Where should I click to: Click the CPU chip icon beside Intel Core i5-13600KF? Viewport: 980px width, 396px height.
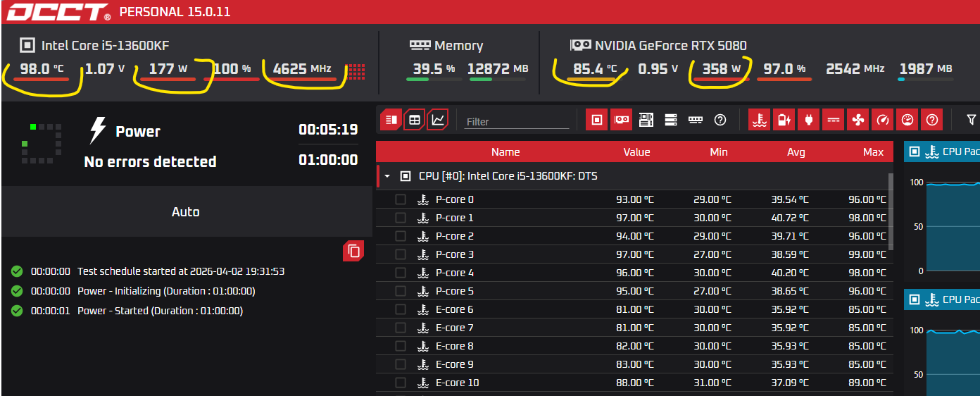tap(27, 46)
